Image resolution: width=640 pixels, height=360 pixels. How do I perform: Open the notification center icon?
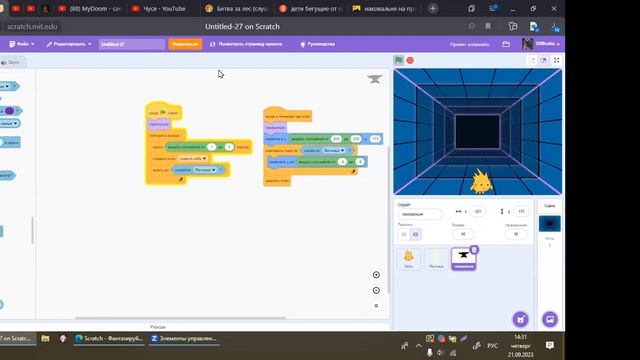pos(550,345)
